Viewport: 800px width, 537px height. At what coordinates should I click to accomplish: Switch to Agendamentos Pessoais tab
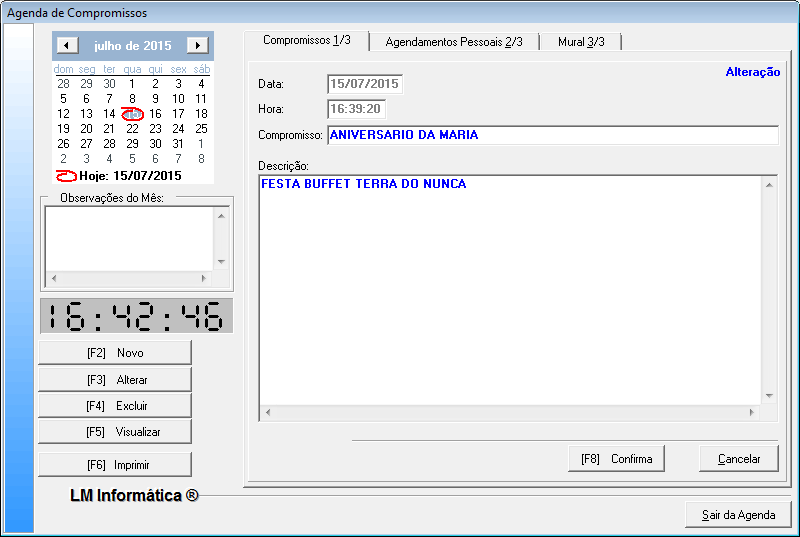[x=454, y=41]
